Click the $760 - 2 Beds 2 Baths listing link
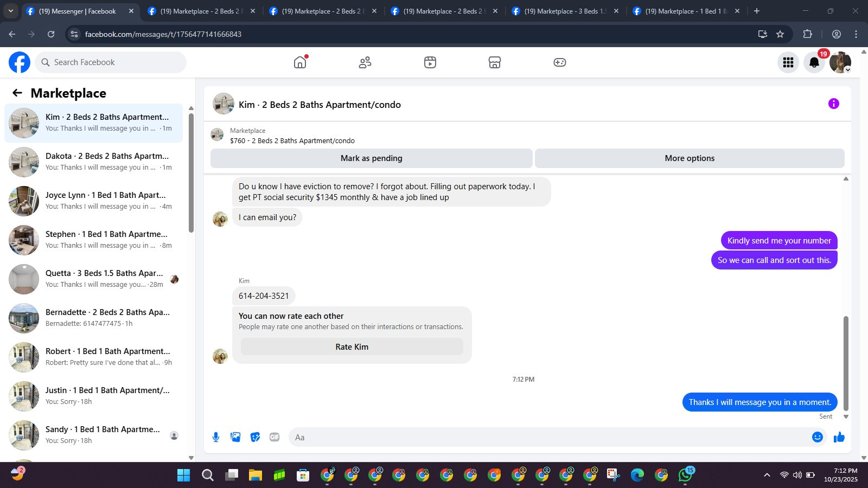The width and height of the screenshot is (868, 488). coord(292,140)
